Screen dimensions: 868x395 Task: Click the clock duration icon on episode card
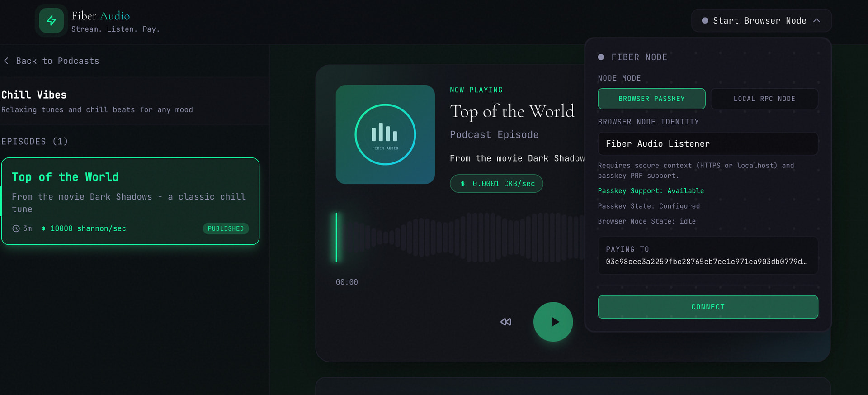click(16, 228)
